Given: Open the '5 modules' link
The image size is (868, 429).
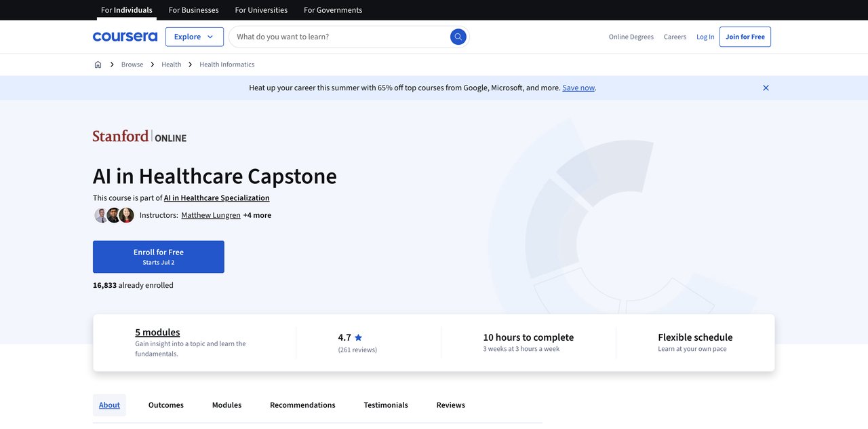Looking at the screenshot, I should 157,332.
